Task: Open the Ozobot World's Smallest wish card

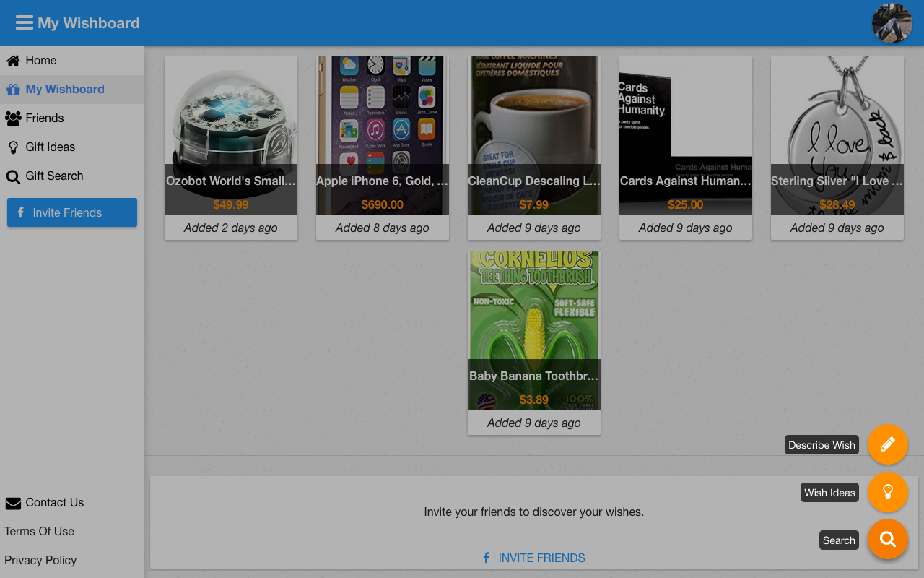Action: (x=231, y=148)
